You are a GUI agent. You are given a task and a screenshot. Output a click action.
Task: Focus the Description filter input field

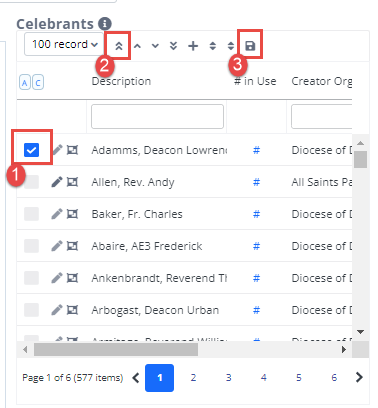coord(157,116)
